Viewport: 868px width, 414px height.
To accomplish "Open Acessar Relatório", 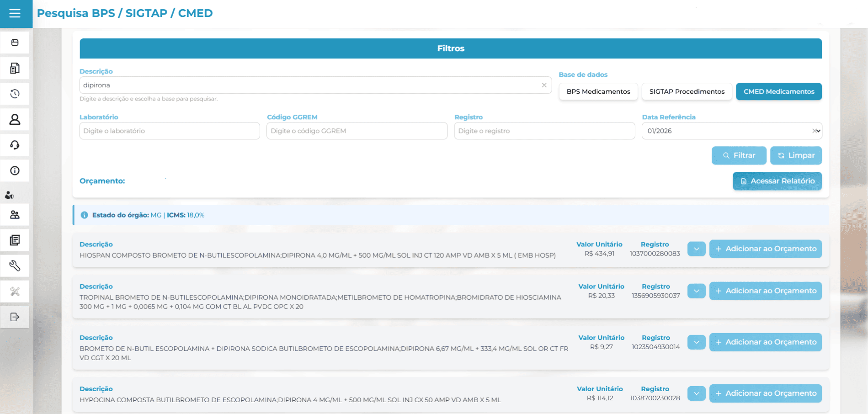I will tap(777, 181).
